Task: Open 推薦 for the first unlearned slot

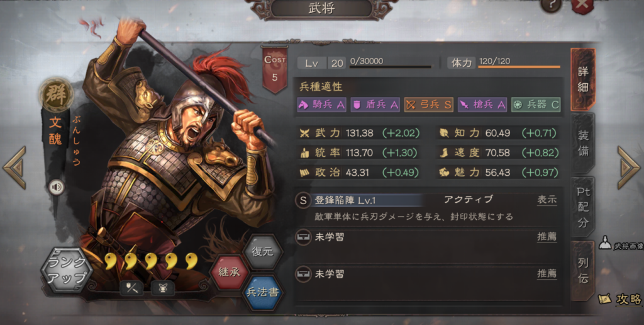Action: (547, 237)
